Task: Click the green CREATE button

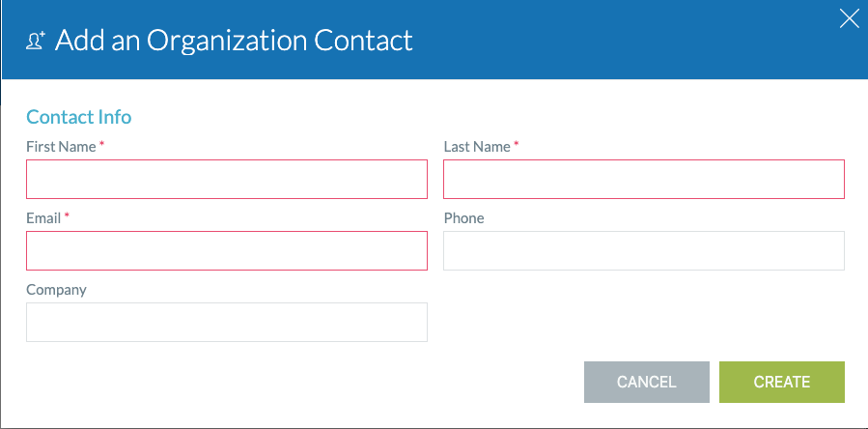Action: [782, 382]
